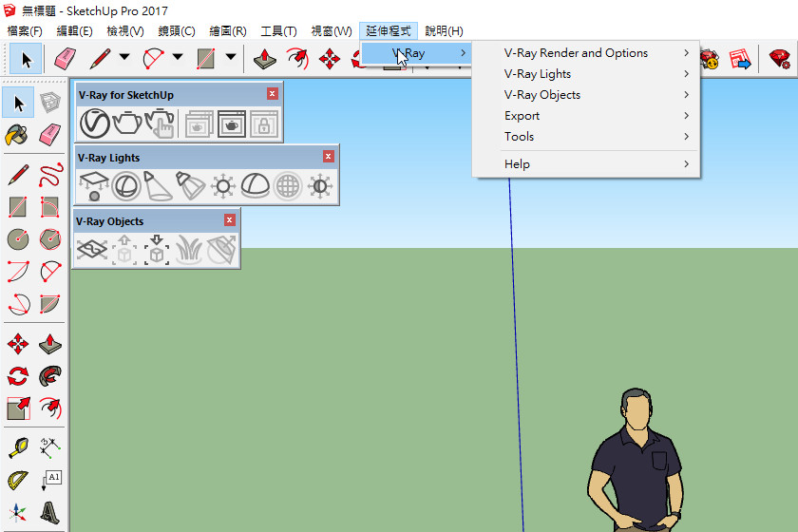Click the Import Proxy icon
Screen dimensions: 798x532
157,250
